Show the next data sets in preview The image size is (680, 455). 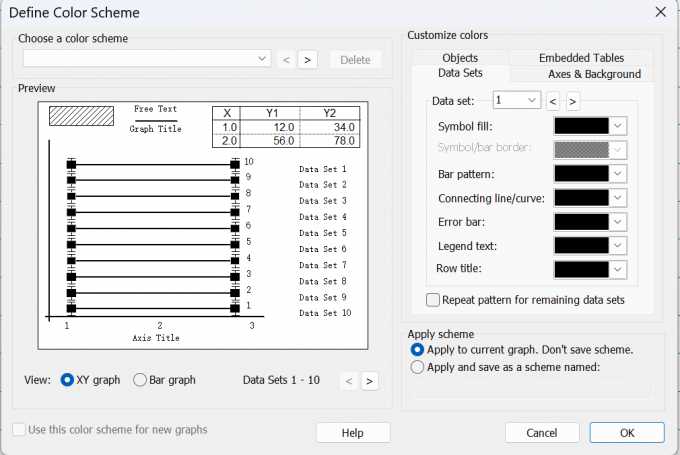[x=369, y=381]
